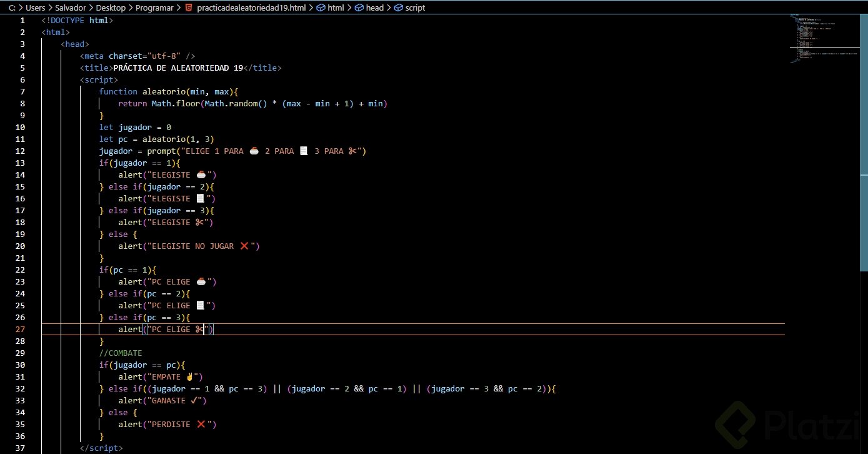Screen dimensions: 868x454
Task: Click line number 7 in the gutter
Action: click(x=22, y=91)
